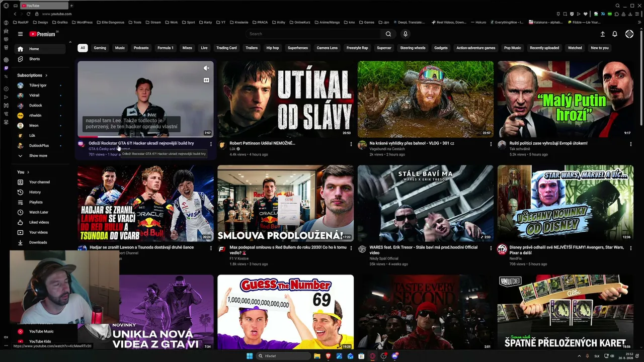644x362 pixels.
Task: Expand the Subscriptions section header
Action: pyautogui.click(x=32, y=75)
